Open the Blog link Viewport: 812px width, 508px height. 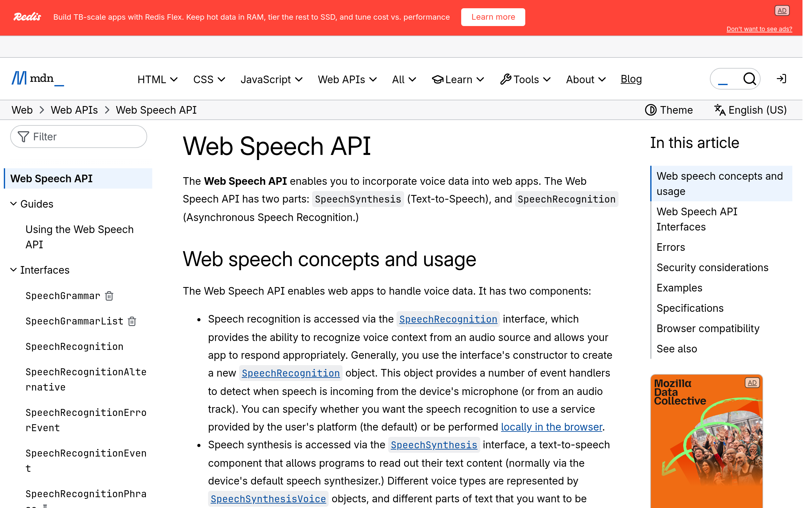[x=631, y=79]
